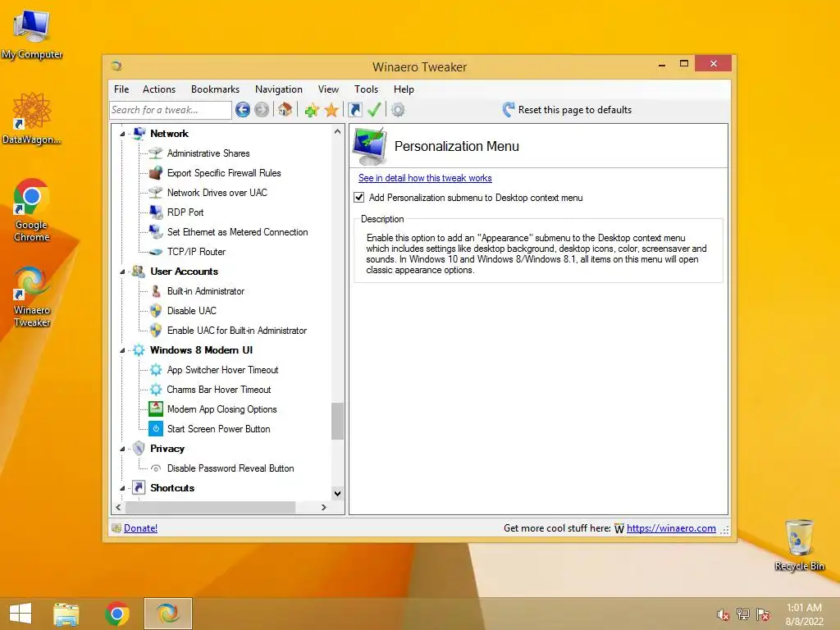Collapse the Shortcuts tree category
Screen dimensions: 840x630
123,488
